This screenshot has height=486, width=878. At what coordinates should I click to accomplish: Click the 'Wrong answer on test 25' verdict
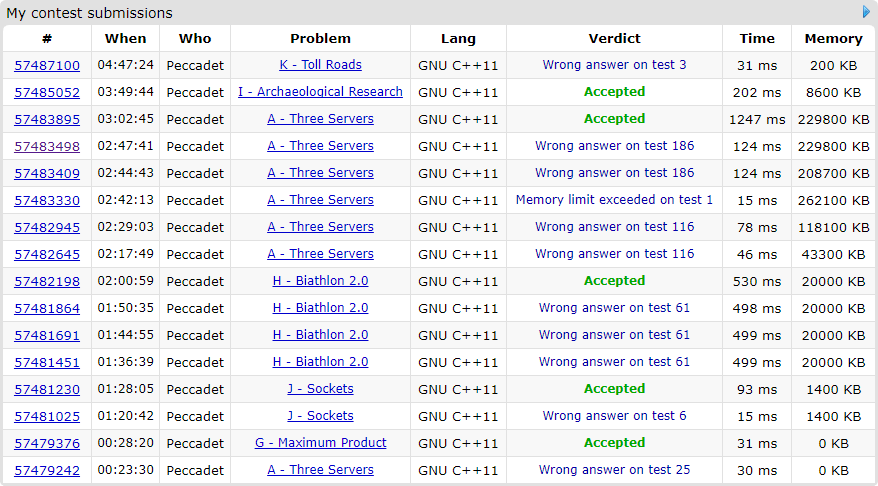614,470
